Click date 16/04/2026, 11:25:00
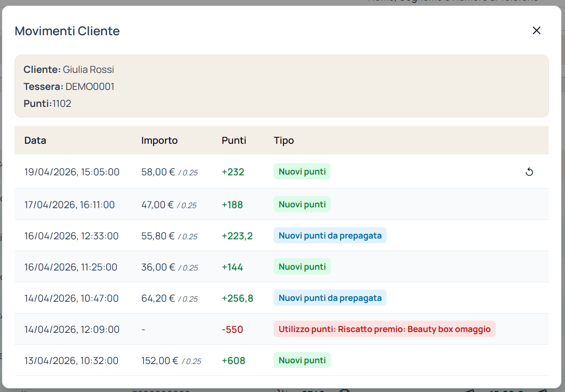Viewport: 565px width, 392px height. 71,267
